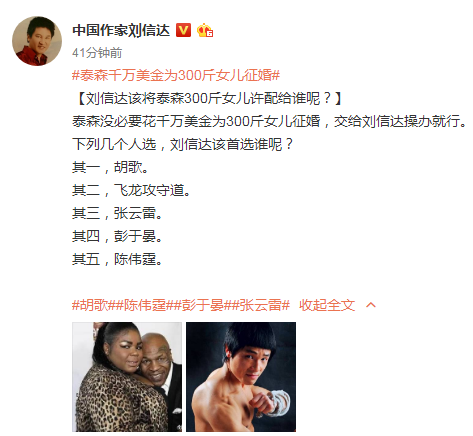Click the line 其一，胡歌。
473x436 pixels.
point(110,167)
